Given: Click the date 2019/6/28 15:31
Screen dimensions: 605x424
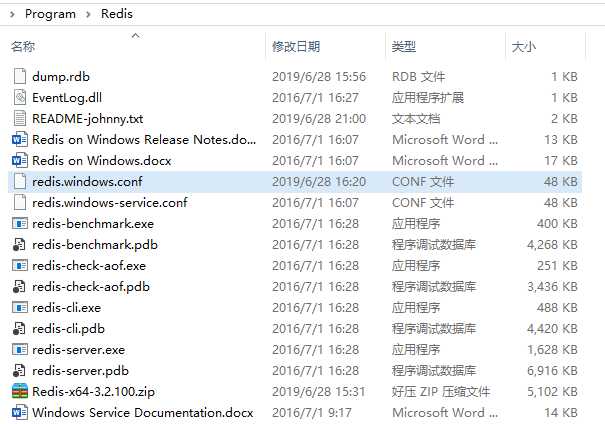Looking at the screenshot, I should [319, 392].
